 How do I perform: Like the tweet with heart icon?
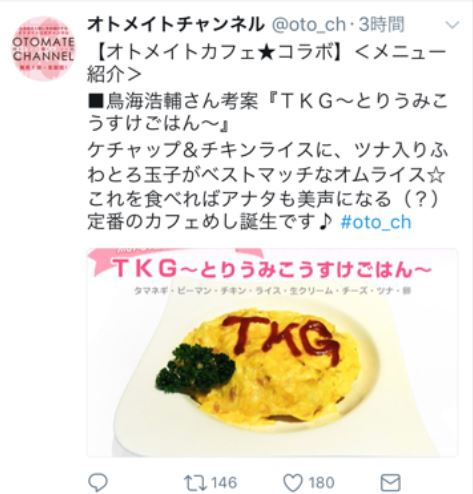click(292, 482)
